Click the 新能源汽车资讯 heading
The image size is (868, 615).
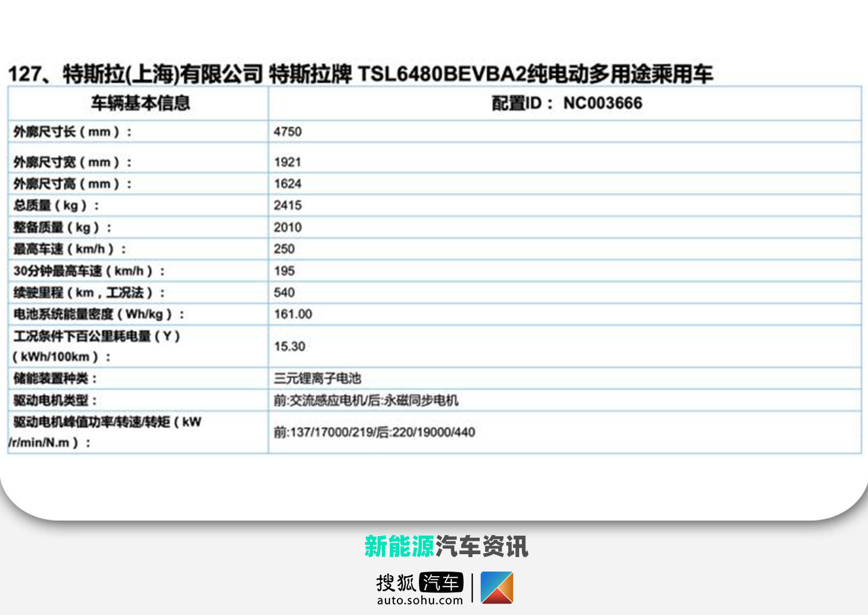click(x=446, y=546)
